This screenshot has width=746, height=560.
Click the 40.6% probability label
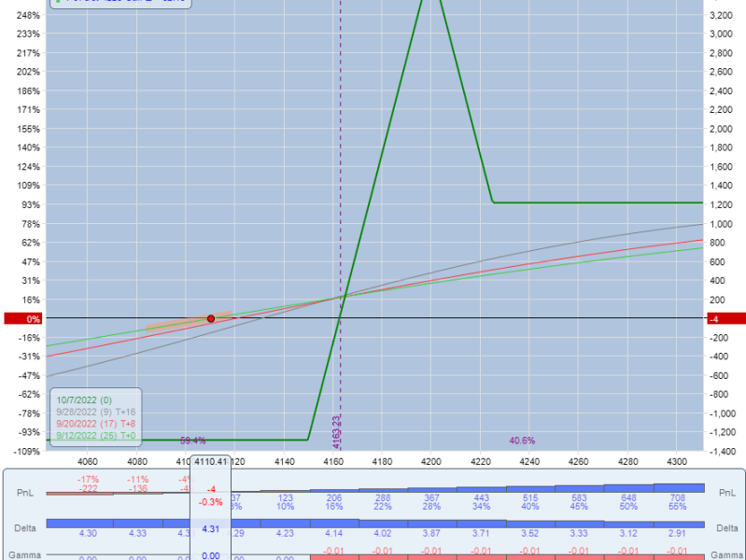[522, 440]
